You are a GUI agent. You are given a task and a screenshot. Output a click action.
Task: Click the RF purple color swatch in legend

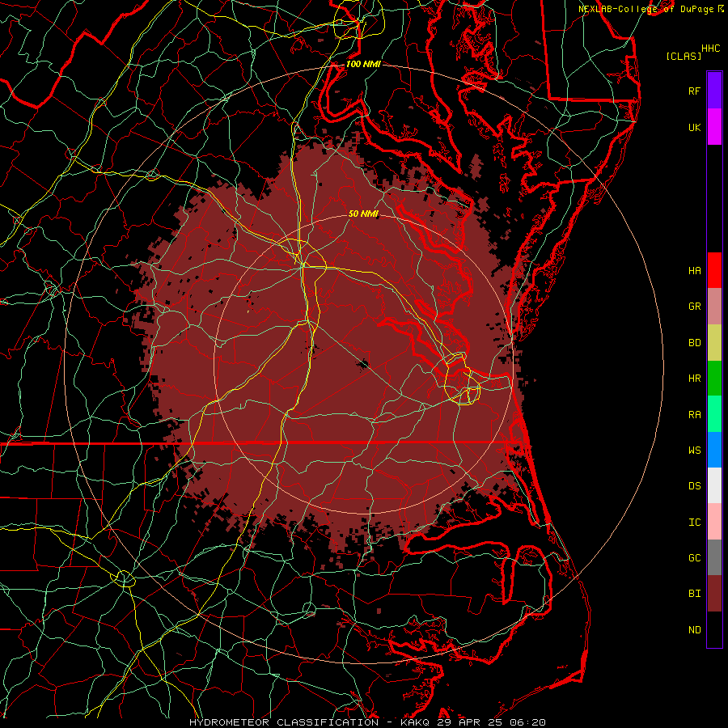tap(714, 91)
